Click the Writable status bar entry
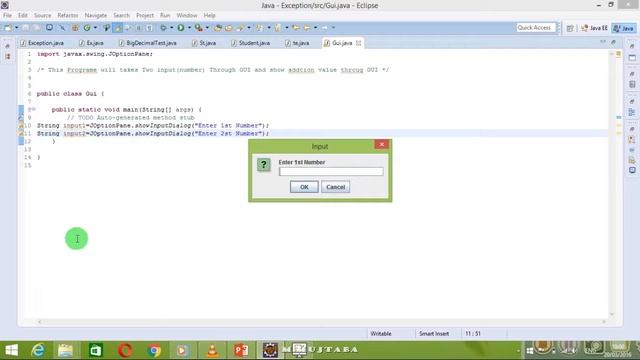The image size is (640, 360). [x=381, y=333]
